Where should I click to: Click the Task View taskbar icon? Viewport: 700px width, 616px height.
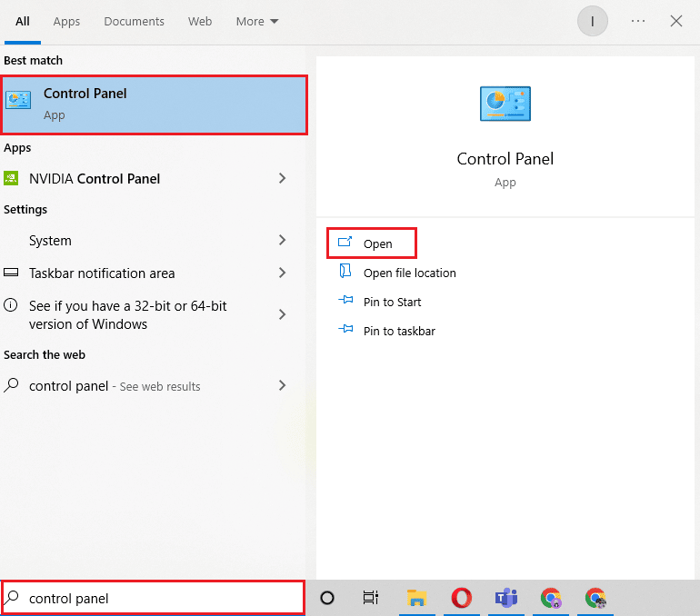371,598
